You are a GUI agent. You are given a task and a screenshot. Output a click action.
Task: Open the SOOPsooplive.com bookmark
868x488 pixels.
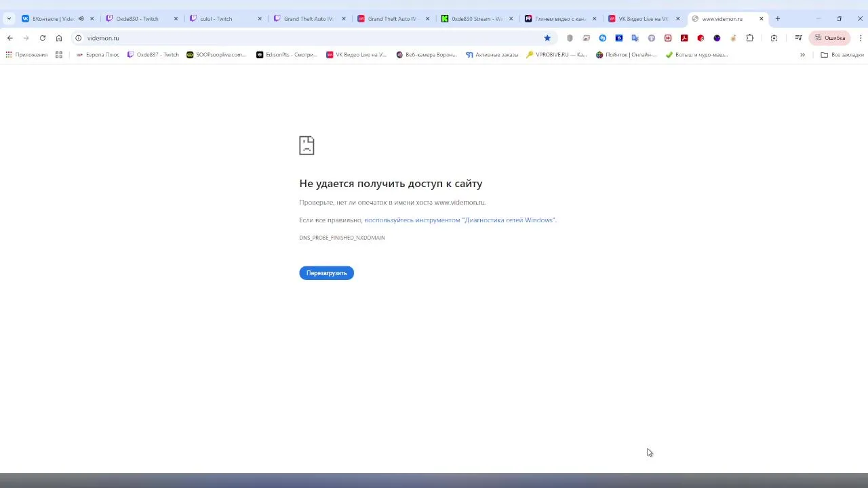coord(216,55)
